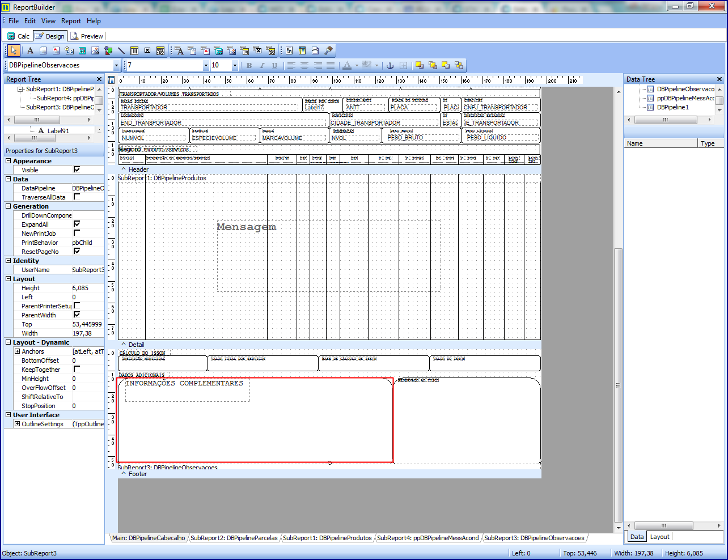Toggle Italic text formatting
The image size is (728, 560).
click(x=262, y=65)
